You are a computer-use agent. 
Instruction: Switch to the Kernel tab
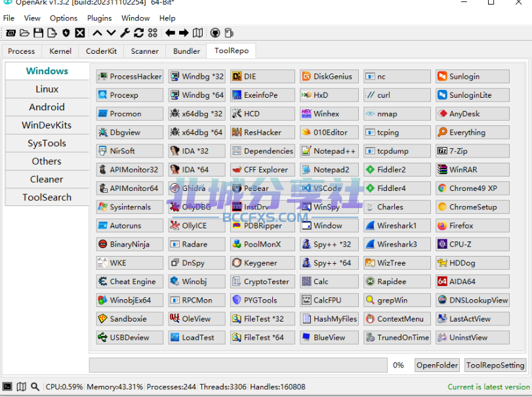(x=60, y=51)
